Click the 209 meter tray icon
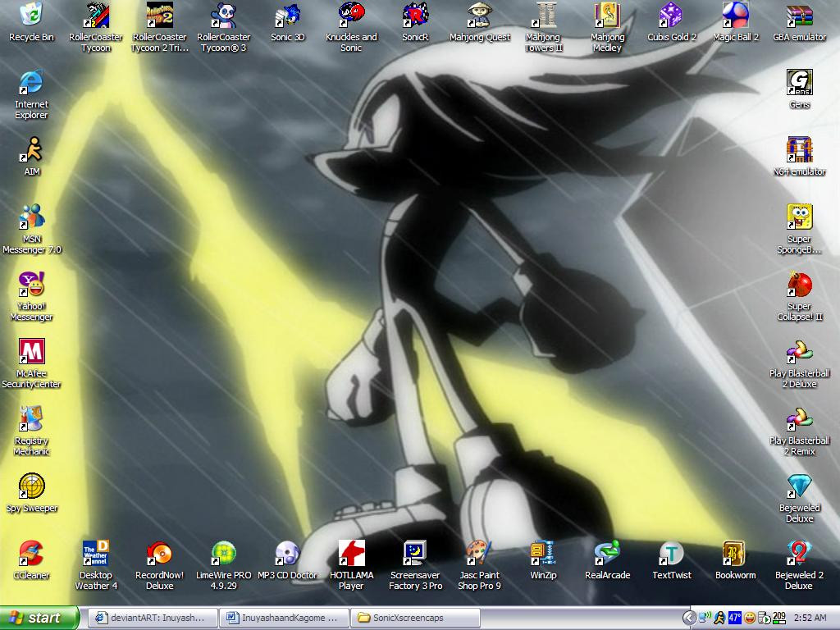Viewport: 840px width, 630px height. (x=779, y=619)
